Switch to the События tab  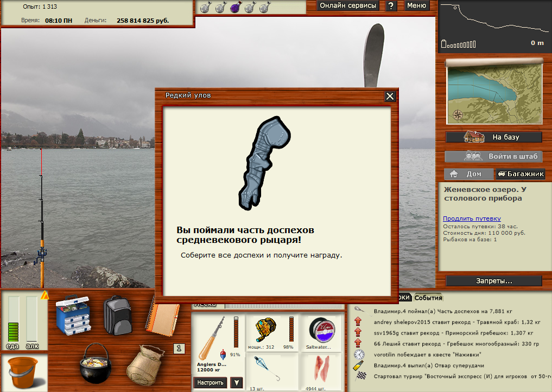428,298
